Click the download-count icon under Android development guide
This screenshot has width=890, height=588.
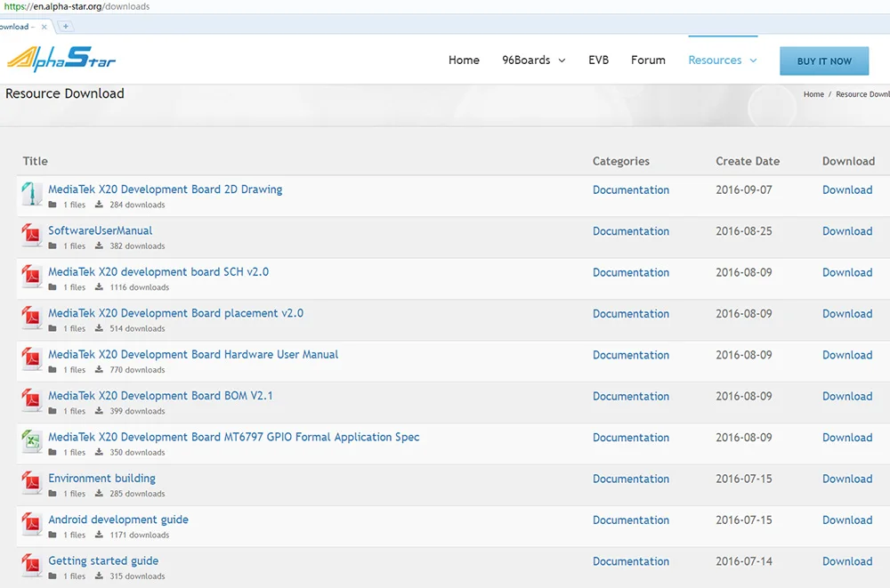click(99, 535)
